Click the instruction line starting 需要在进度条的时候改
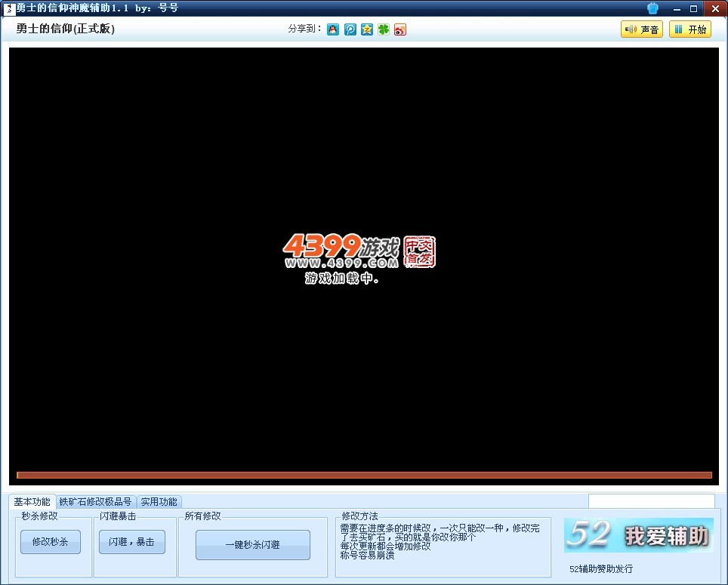728x585 pixels. (440, 528)
